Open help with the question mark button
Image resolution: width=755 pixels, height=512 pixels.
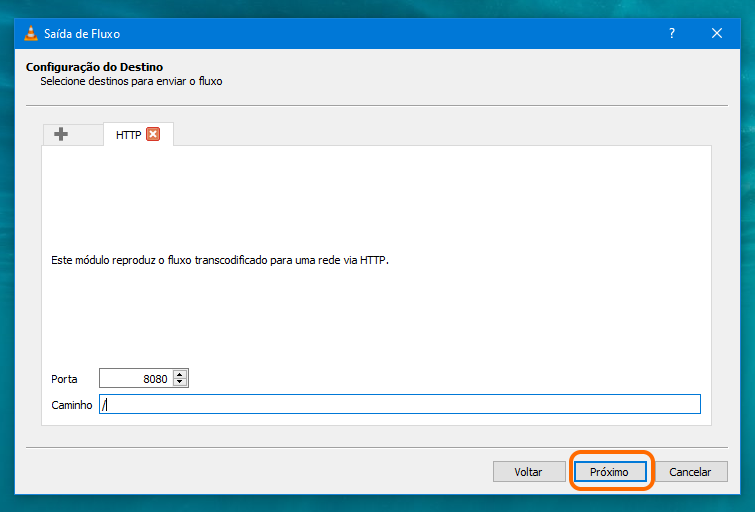click(x=672, y=33)
